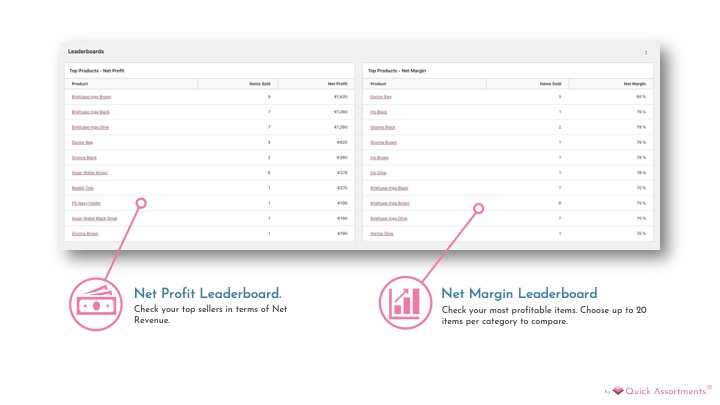Open the PS Navy Holder product link
Screen dimensions: 720x405
(x=86, y=203)
